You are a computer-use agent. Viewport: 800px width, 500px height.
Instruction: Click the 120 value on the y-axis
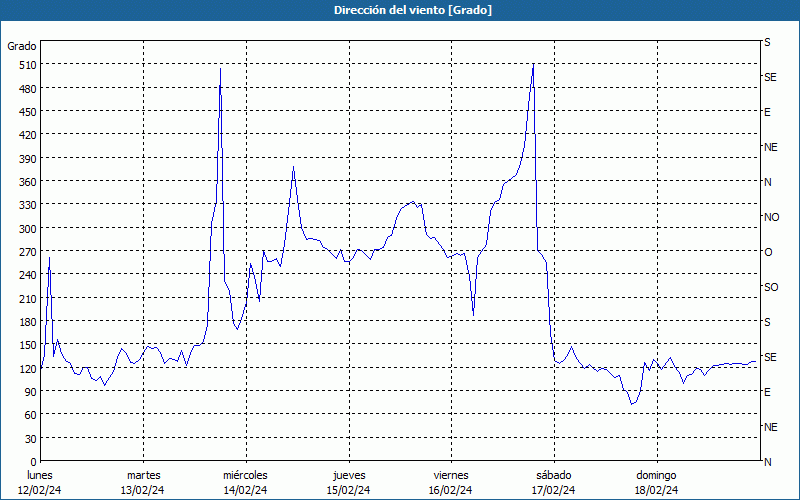(28, 369)
